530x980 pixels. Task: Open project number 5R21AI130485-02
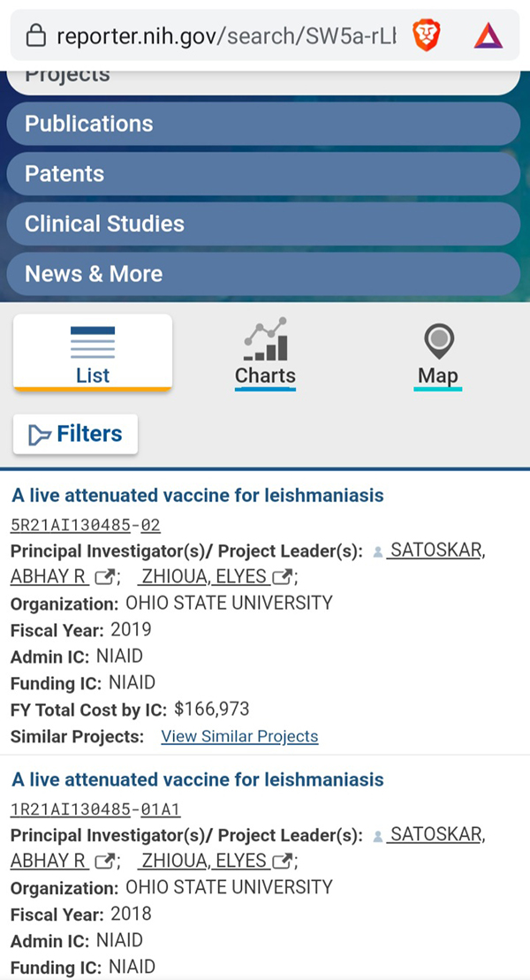pyautogui.click(x=86, y=525)
